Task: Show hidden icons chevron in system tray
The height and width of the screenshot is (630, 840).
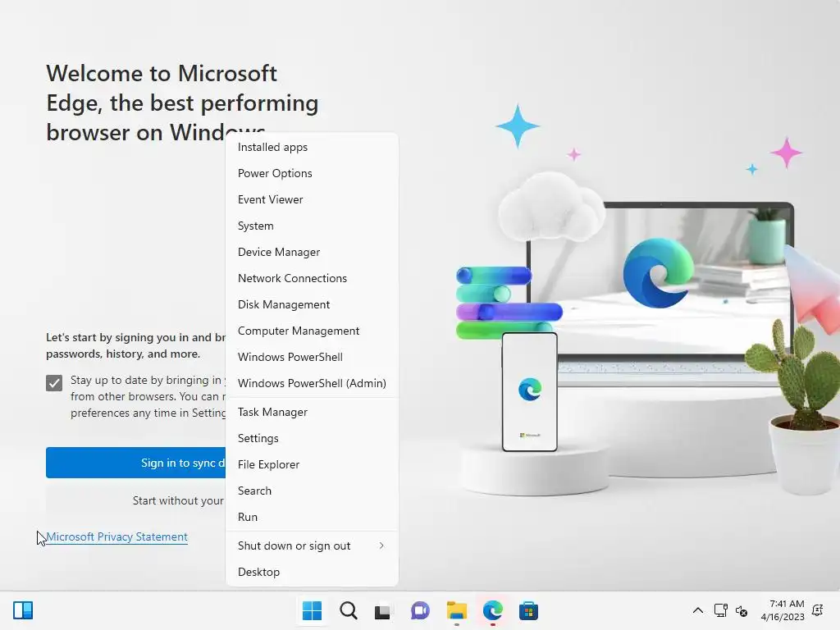Action: tap(697, 610)
